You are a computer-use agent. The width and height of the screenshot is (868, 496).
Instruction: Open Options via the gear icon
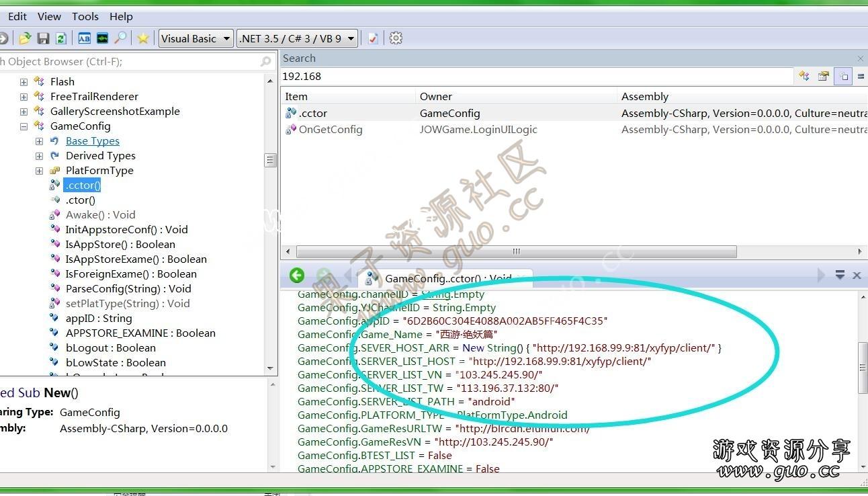[x=396, y=38]
